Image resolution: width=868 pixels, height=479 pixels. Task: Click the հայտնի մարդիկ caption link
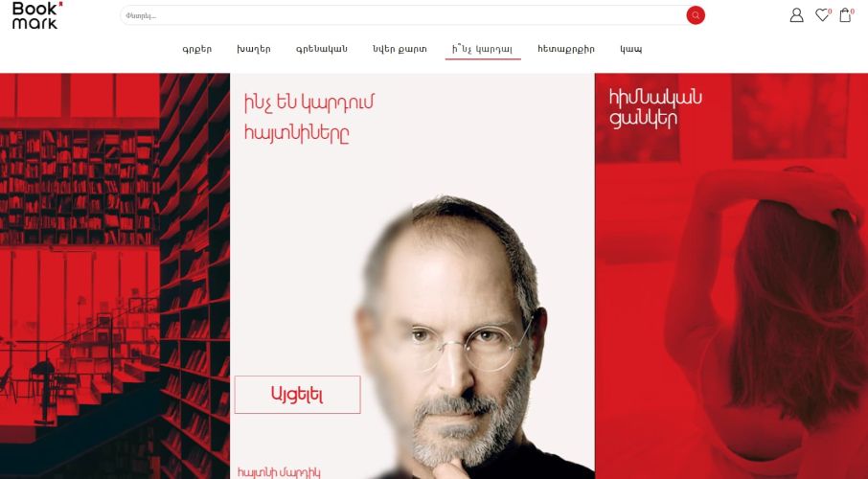279,472
